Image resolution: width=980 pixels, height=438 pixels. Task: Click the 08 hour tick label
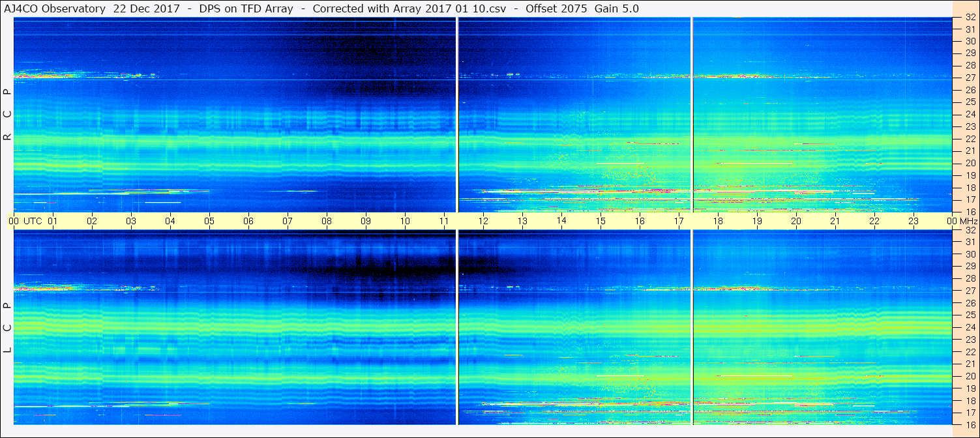(327, 221)
